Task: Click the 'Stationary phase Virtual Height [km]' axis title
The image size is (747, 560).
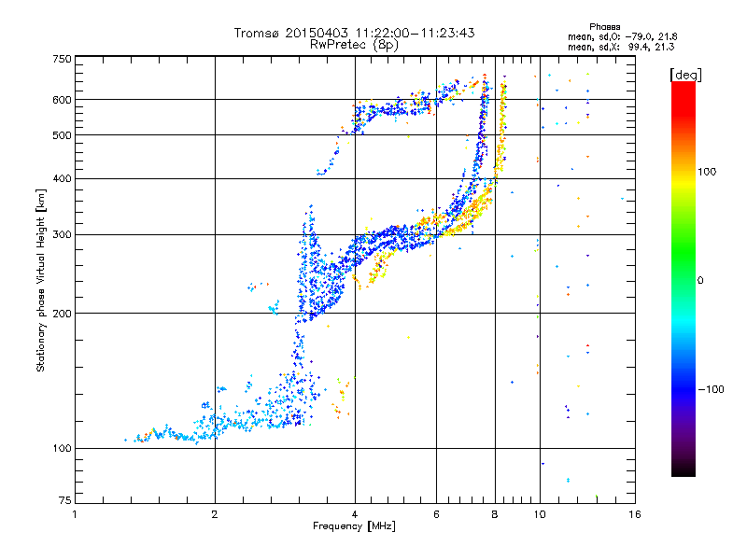Action: 41,280
